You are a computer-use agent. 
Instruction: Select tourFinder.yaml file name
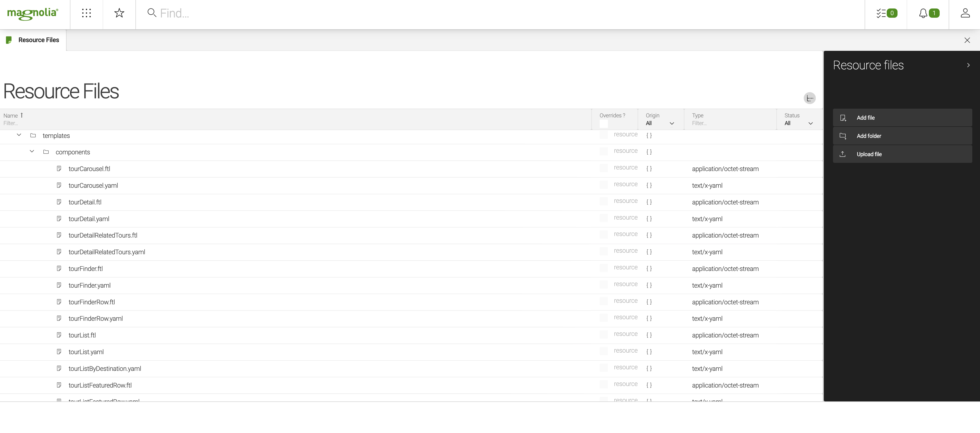[x=89, y=285]
